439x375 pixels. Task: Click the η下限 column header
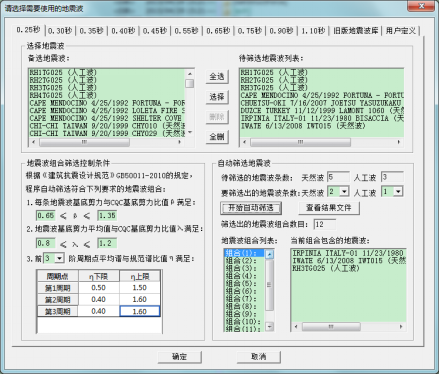(99, 276)
